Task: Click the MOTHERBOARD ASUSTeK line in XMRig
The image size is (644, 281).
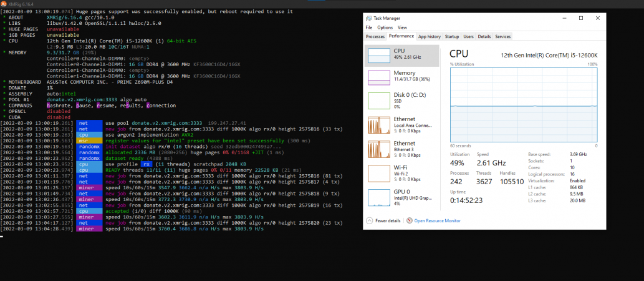Action: click(88, 82)
